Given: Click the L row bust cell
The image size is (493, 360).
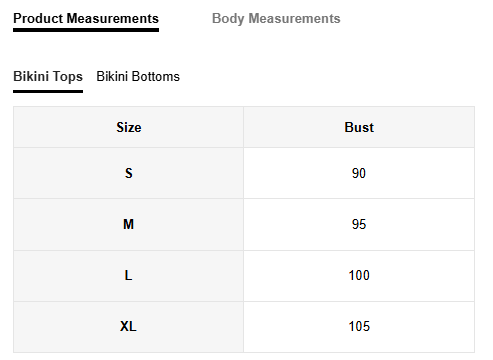Looking at the screenshot, I should click(359, 276).
